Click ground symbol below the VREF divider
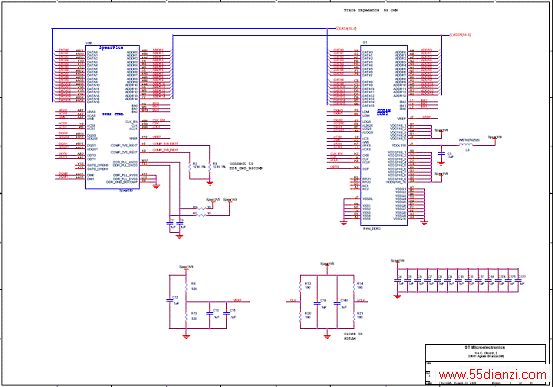The image size is (553, 387). point(186,336)
